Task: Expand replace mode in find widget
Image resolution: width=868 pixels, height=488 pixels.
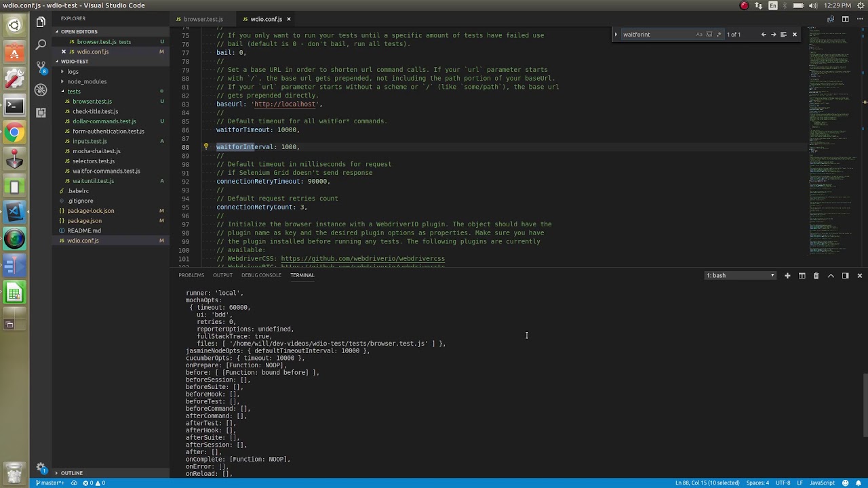Action: click(616, 35)
